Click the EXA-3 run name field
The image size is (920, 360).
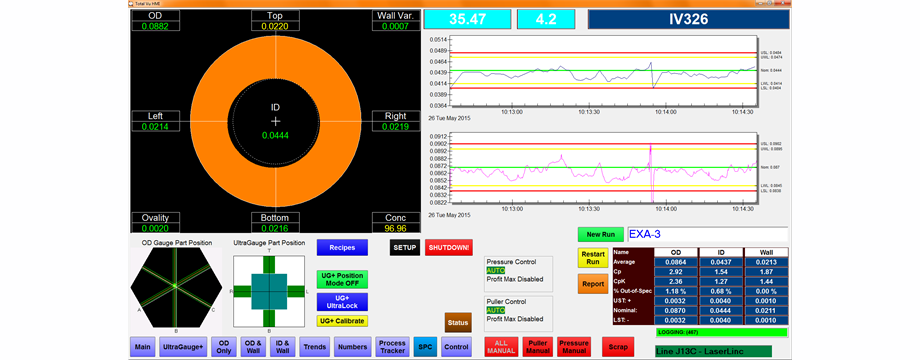click(x=708, y=235)
